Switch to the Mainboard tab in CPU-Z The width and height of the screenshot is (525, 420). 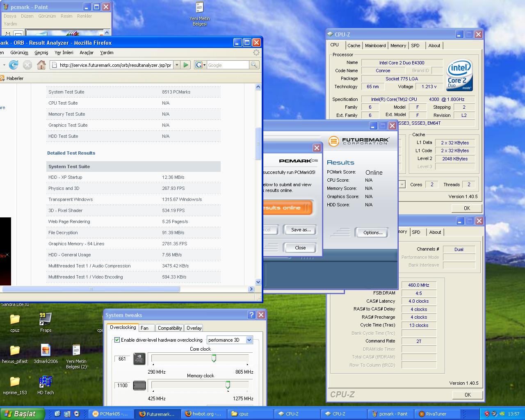pos(375,46)
